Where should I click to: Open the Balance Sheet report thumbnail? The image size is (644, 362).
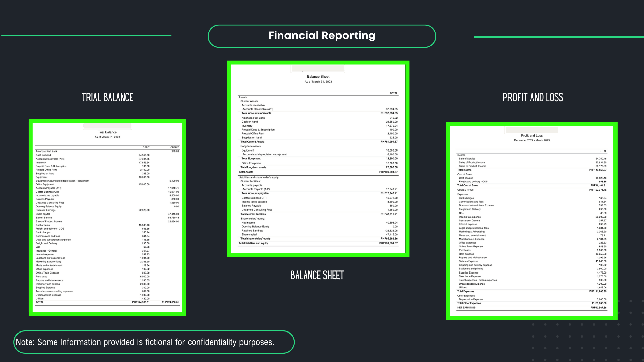tap(318, 159)
